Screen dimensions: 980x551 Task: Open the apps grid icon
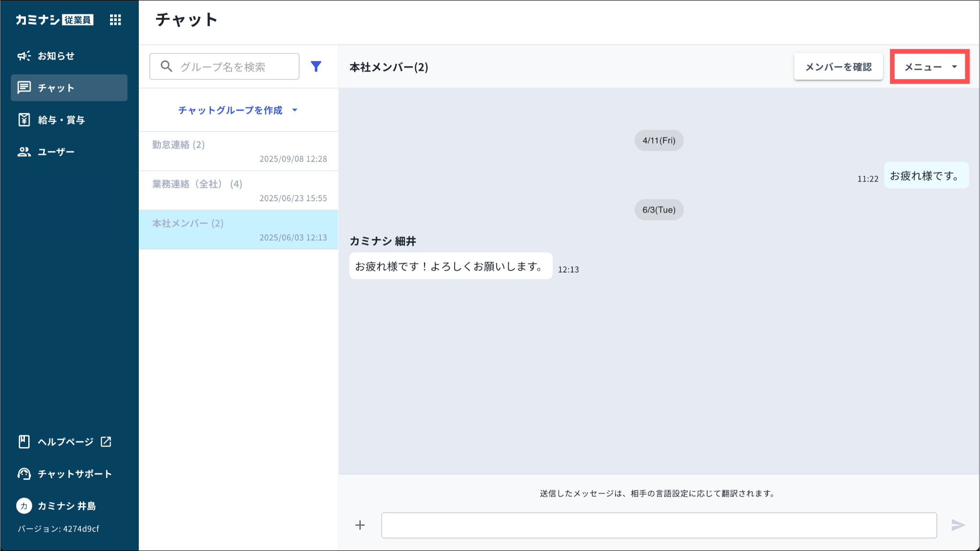tap(115, 20)
